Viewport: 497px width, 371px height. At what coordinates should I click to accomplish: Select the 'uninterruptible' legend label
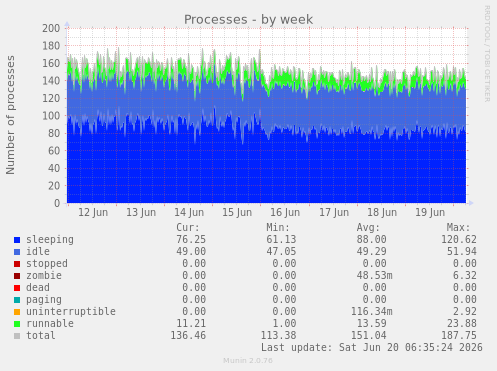pos(71,311)
